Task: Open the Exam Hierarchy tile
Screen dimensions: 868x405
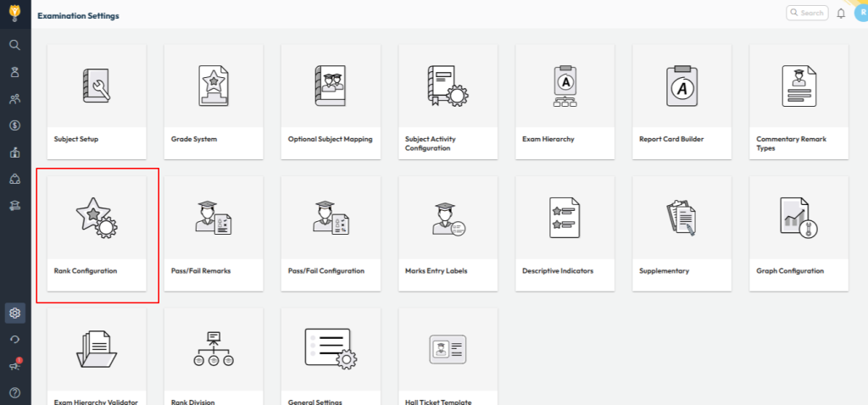Action: 565,101
